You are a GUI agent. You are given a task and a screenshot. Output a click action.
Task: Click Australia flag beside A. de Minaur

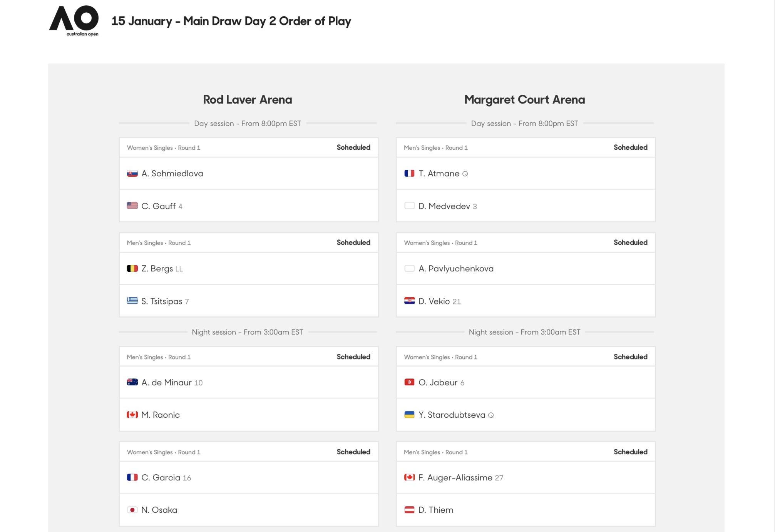(x=132, y=382)
